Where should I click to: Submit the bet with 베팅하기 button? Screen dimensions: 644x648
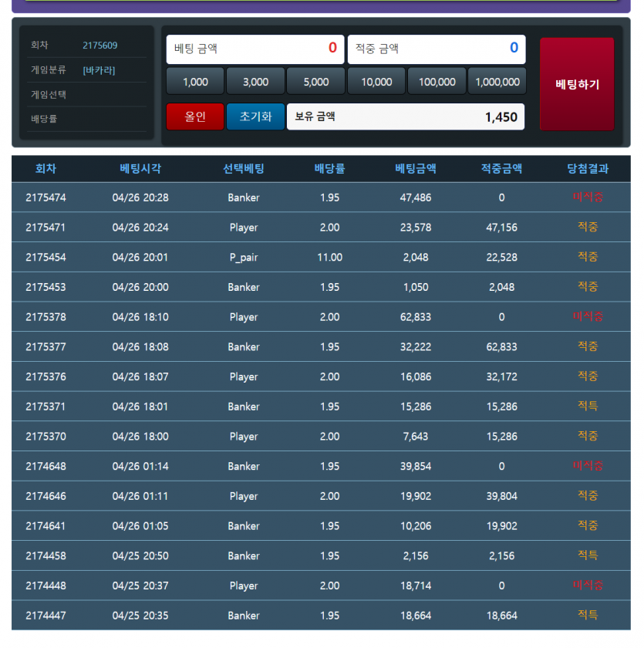(577, 84)
